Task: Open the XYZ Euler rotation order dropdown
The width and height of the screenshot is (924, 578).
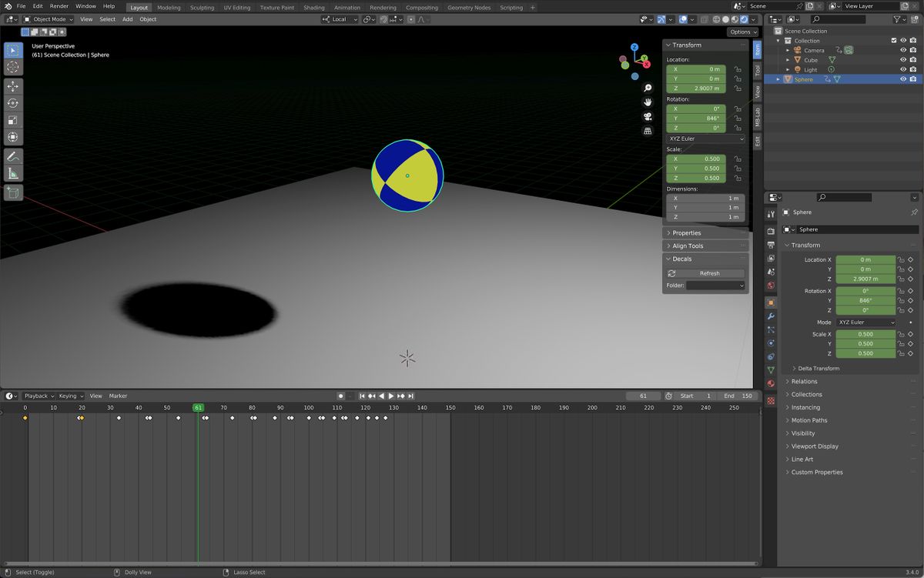Action: pos(704,138)
